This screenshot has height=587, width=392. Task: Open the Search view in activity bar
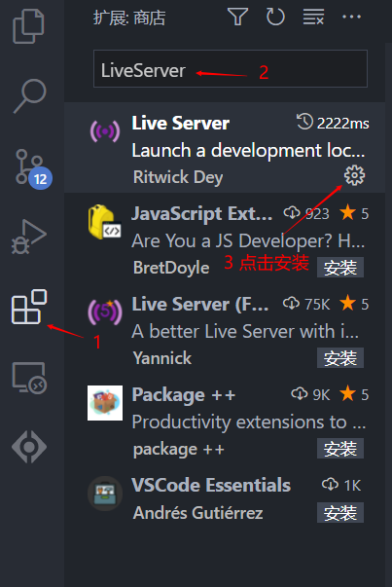[30, 95]
